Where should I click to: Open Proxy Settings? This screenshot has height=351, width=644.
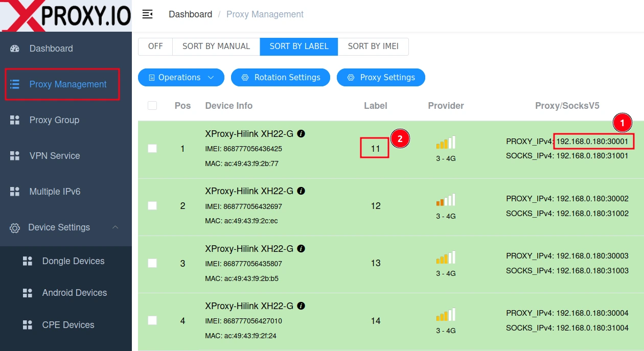click(x=381, y=78)
